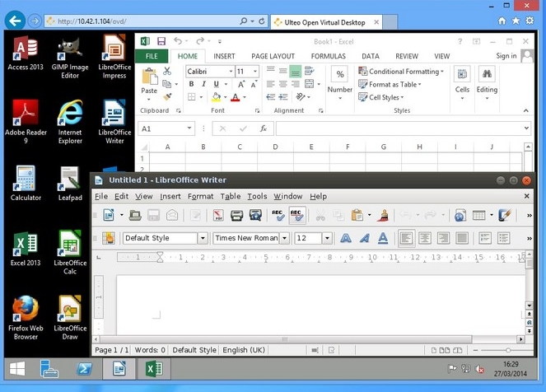
Task: Open Excel Editing group button
Action: point(487,83)
